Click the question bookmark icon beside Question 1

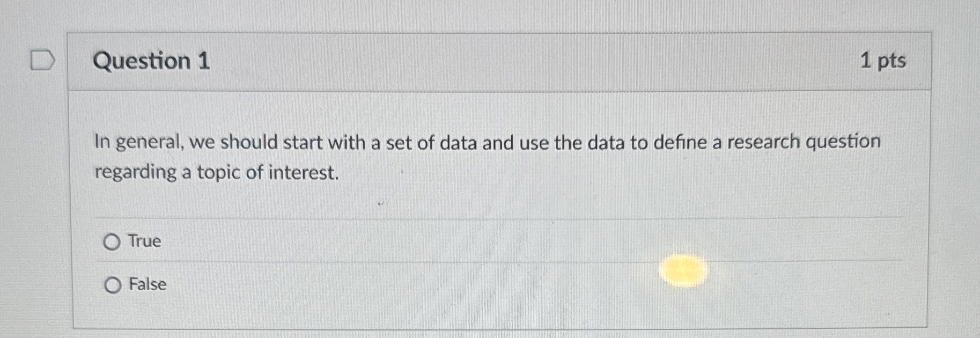point(42,59)
